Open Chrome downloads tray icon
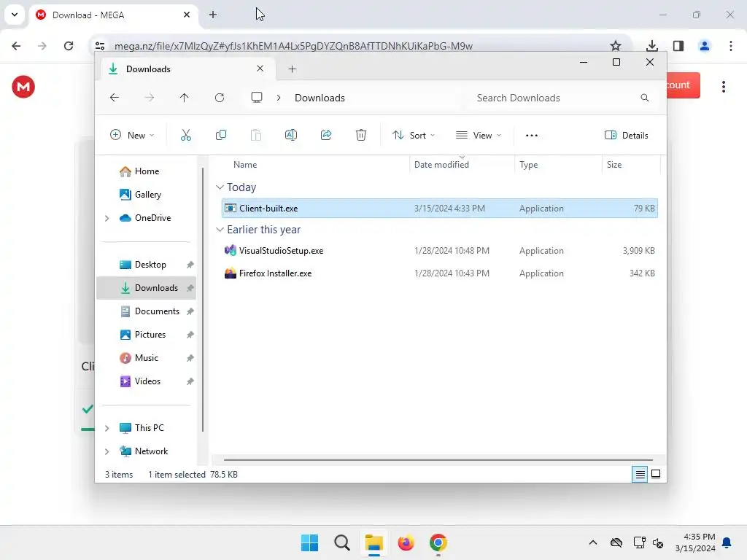This screenshot has width=747, height=560. pos(652,46)
